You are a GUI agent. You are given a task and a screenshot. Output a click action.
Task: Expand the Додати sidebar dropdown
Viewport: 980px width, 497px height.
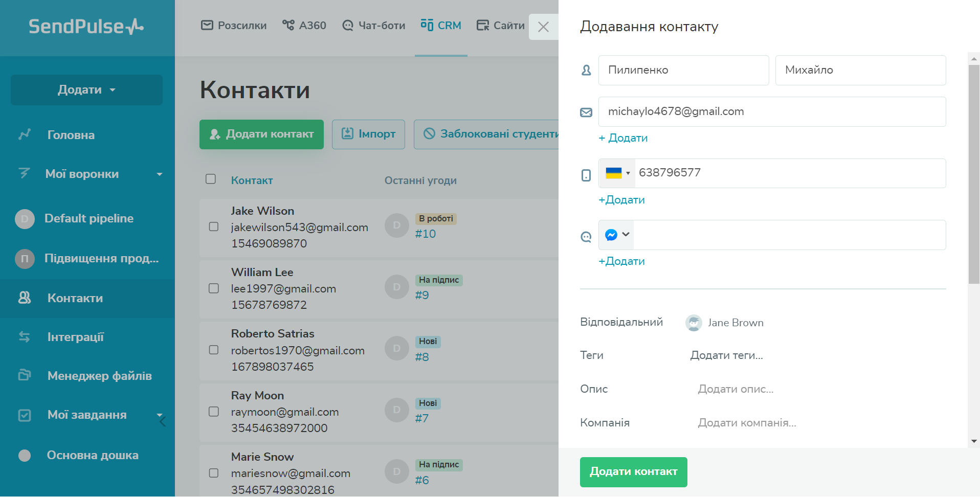[x=86, y=90]
